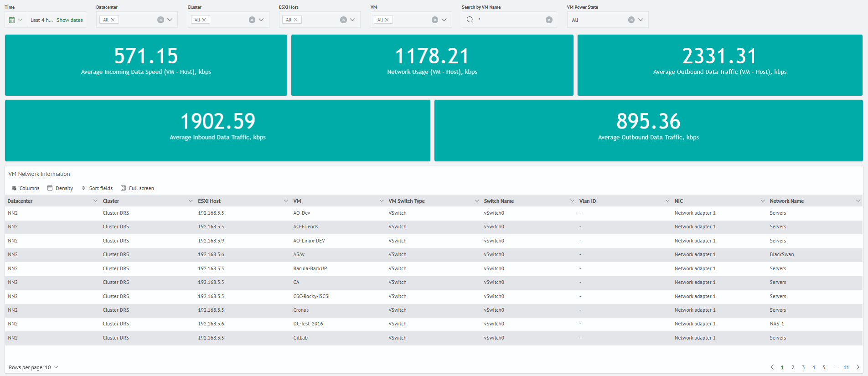Clear the Datacenter filter selection
This screenshot has height=376, width=868.
point(160,20)
